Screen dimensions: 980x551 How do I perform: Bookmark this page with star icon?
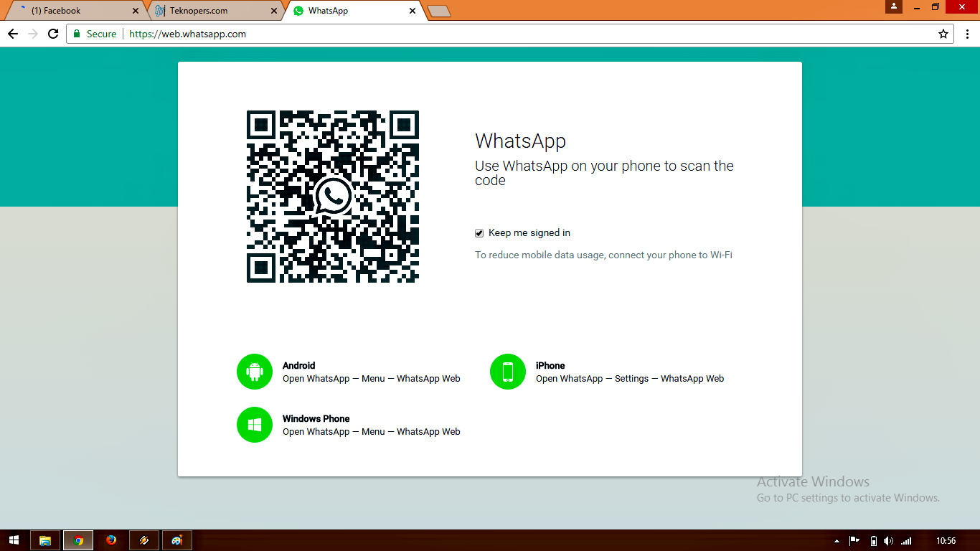pos(943,34)
